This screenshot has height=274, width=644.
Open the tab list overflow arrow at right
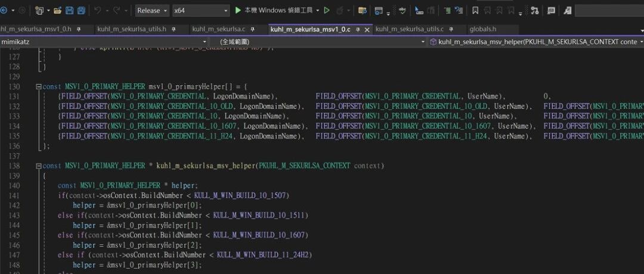pos(642,31)
